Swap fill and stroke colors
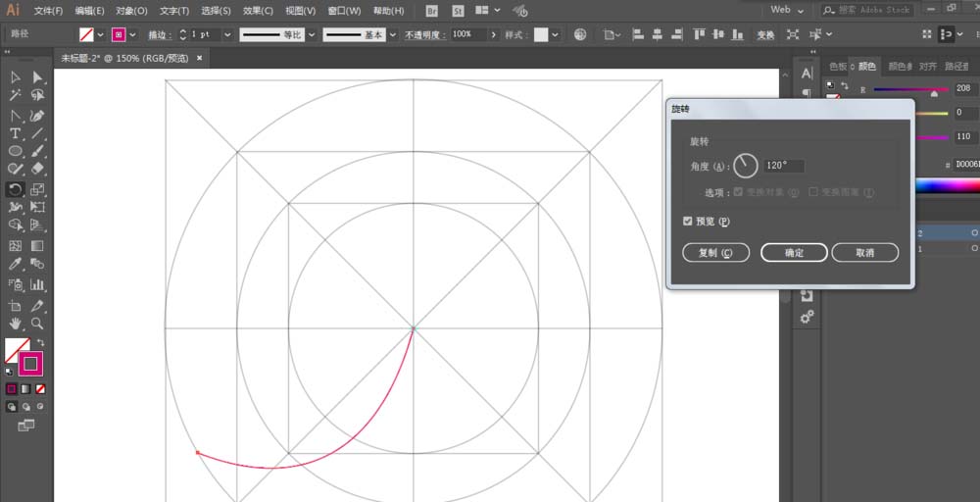Screen dimensions: 980x502 [x=40, y=342]
